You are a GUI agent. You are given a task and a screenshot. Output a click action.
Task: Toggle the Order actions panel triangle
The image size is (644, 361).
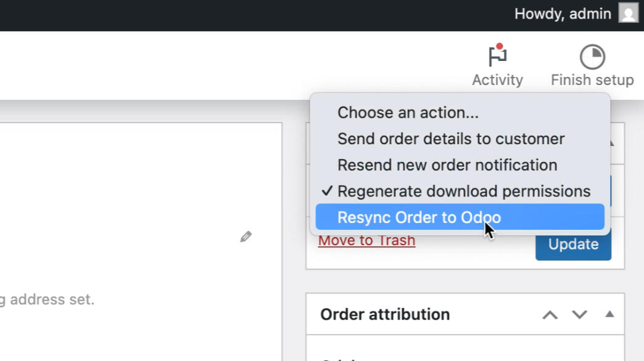(611, 144)
